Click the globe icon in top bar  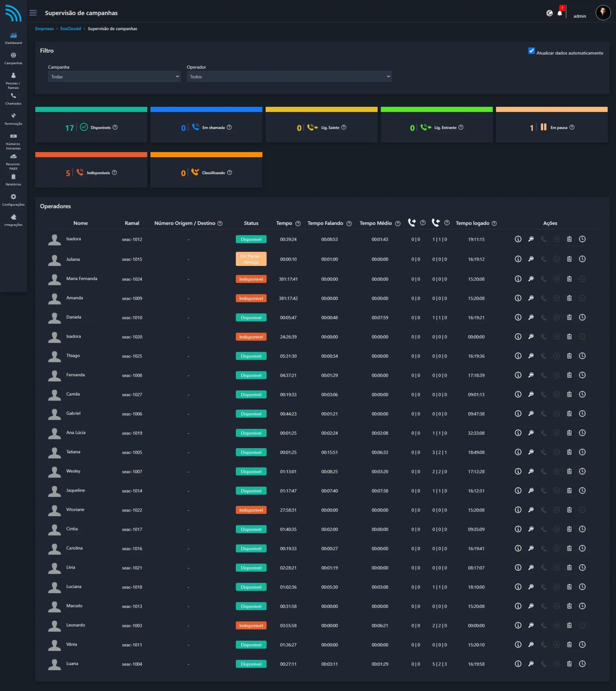(x=549, y=13)
